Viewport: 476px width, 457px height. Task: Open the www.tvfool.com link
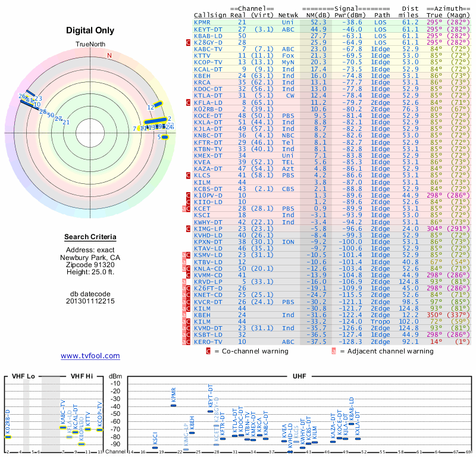[x=90, y=356]
